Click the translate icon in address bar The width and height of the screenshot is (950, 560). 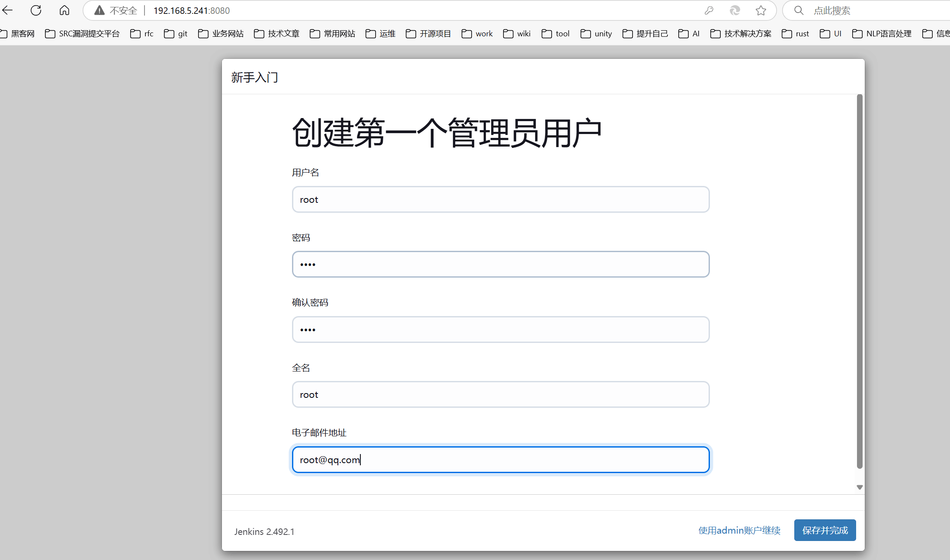click(x=735, y=10)
